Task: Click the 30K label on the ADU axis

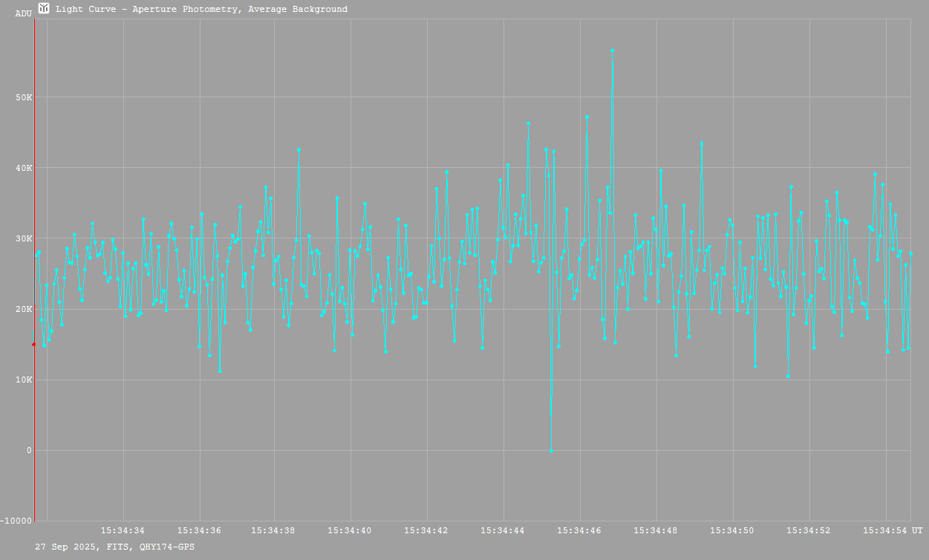Action: coord(23,238)
